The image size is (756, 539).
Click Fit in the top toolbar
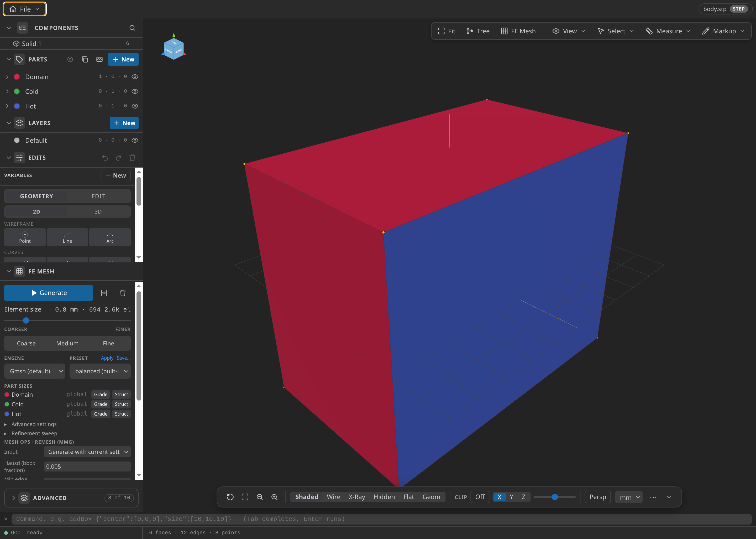446,31
